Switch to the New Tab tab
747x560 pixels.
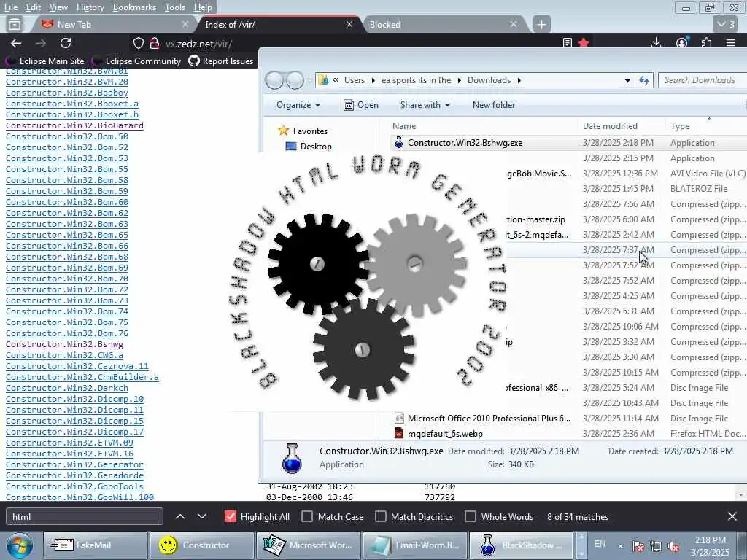[x=113, y=24]
